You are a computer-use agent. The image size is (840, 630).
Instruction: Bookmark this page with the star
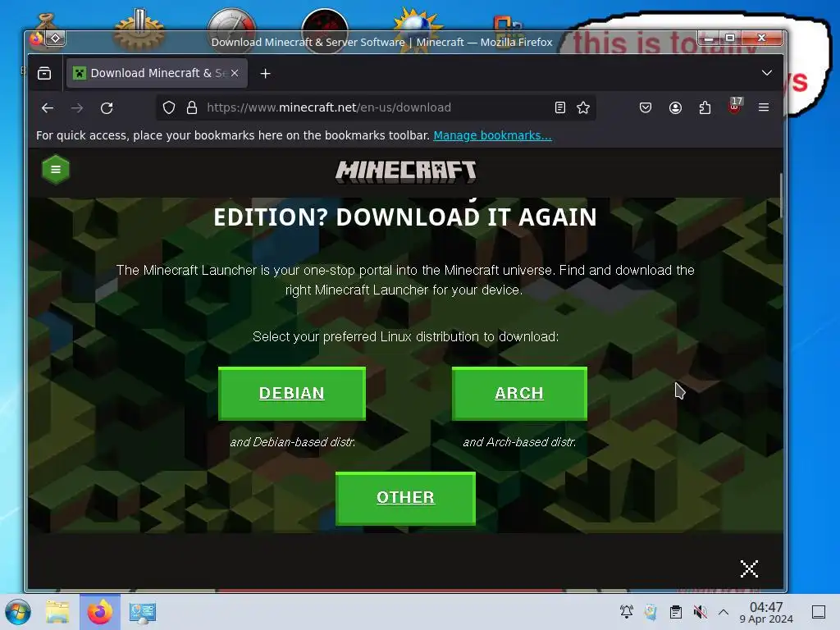click(x=583, y=107)
